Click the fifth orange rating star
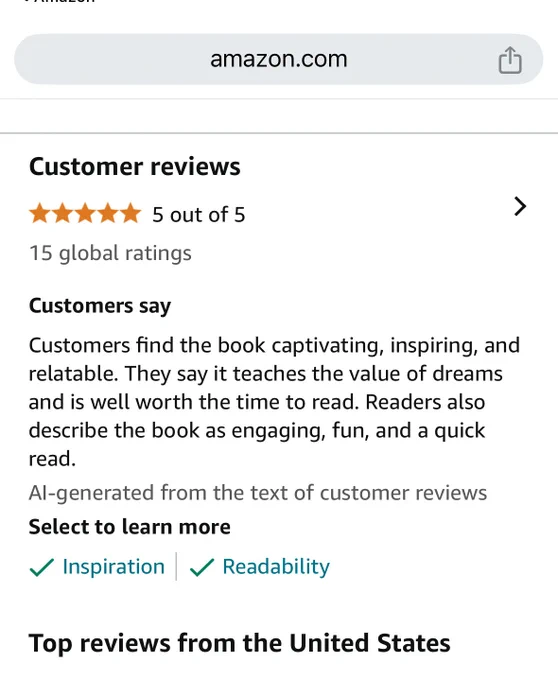Viewport: 558px width, 680px height. click(130, 214)
